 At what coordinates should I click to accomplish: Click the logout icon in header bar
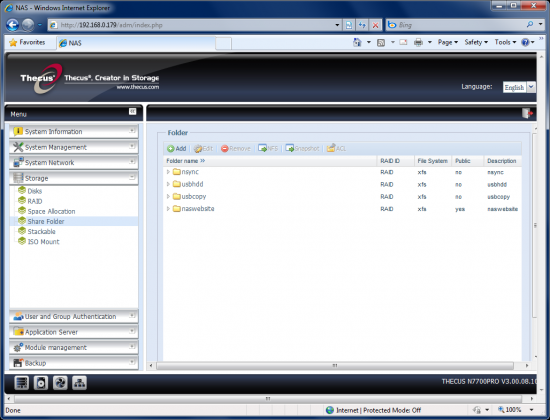coord(527,113)
